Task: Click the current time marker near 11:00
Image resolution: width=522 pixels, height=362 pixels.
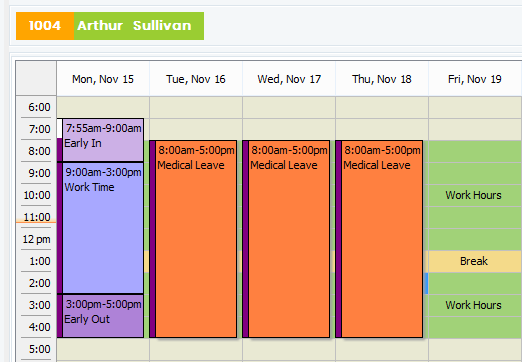Action: point(36,222)
